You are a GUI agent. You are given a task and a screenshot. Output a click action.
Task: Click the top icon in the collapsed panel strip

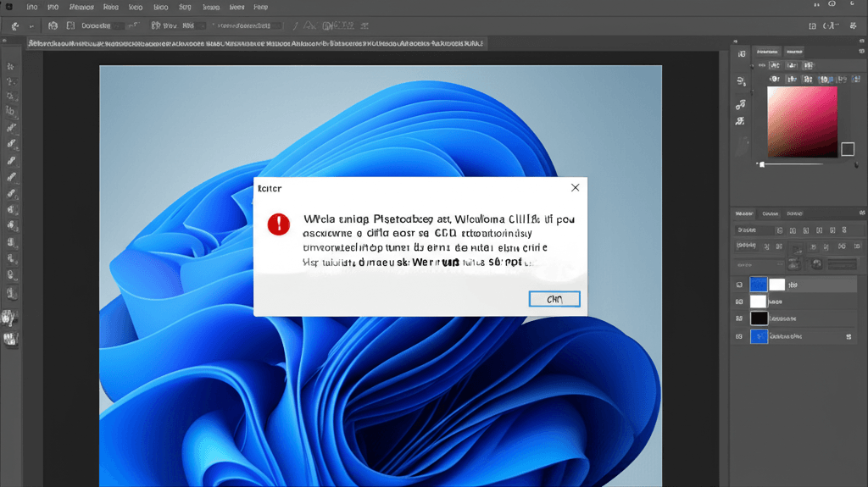coord(741,53)
